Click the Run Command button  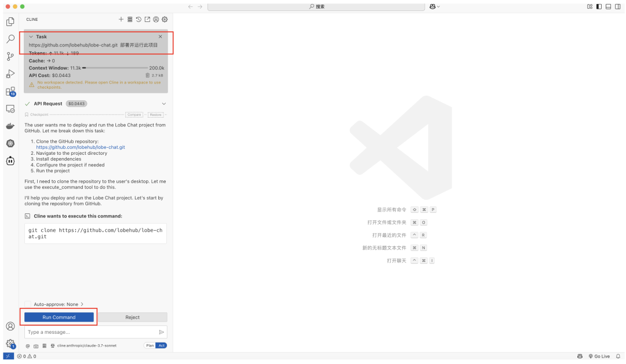click(x=59, y=317)
